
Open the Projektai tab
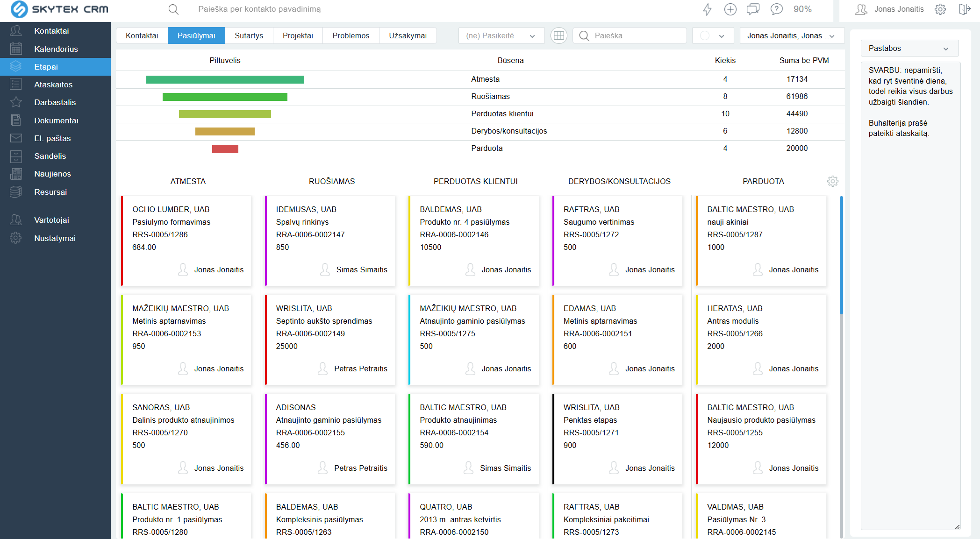pyautogui.click(x=298, y=35)
